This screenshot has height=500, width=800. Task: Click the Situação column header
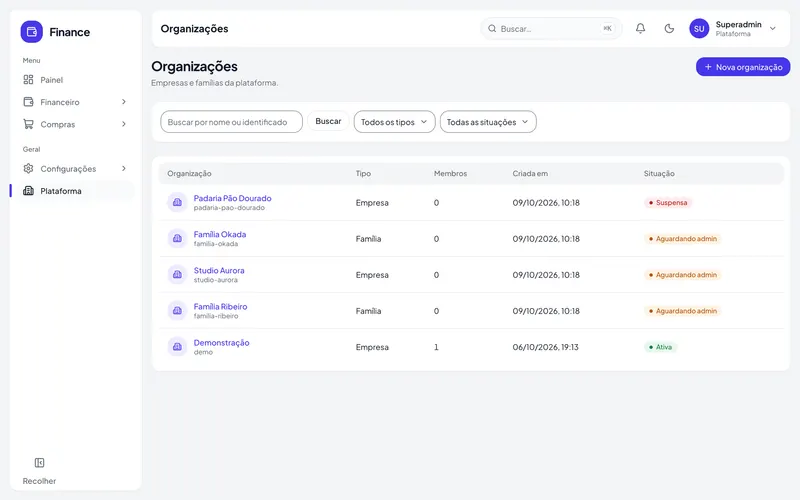(659, 173)
